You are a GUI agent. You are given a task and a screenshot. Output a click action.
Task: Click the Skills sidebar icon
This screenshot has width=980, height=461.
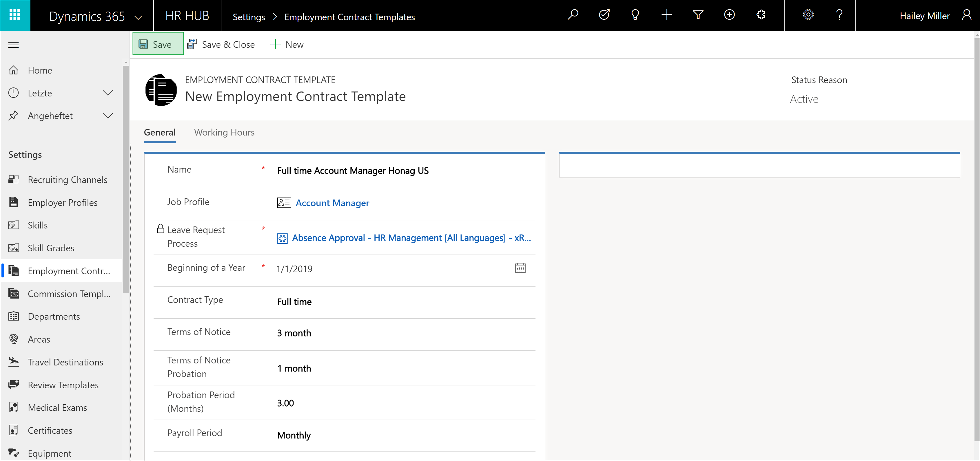click(x=14, y=225)
